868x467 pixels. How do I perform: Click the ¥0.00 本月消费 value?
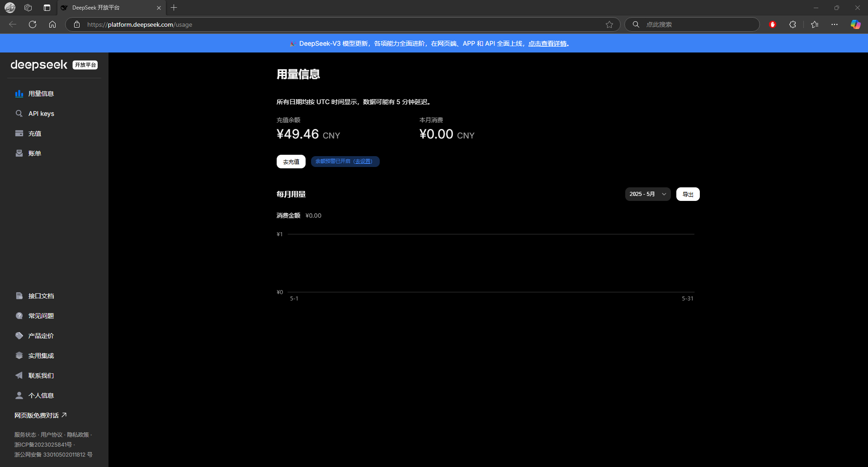[x=436, y=134]
